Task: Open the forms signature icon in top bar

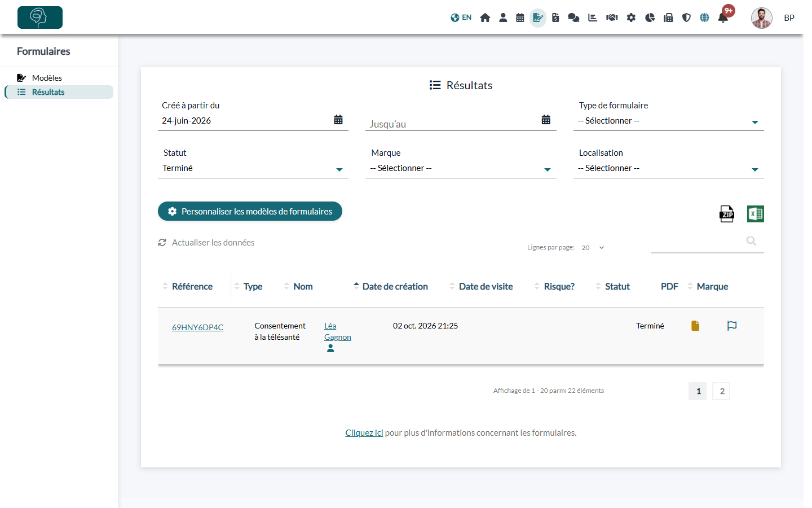Action: click(538, 17)
